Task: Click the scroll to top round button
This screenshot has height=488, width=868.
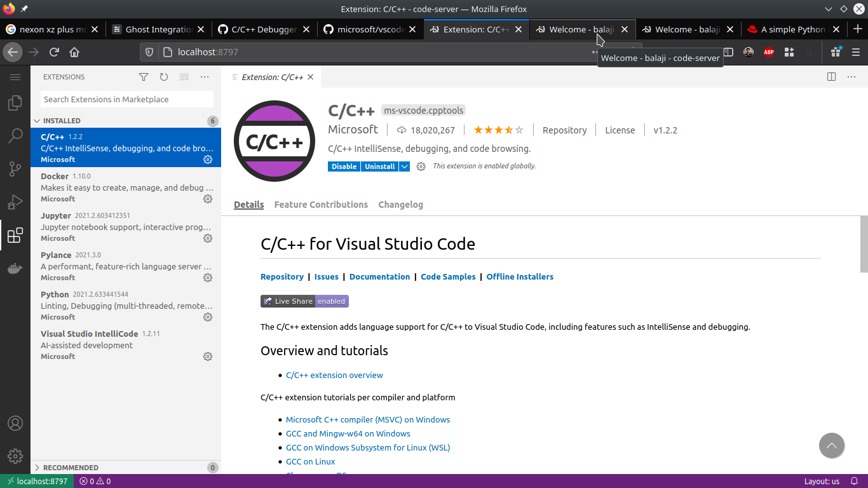Action: pyautogui.click(x=832, y=445)
